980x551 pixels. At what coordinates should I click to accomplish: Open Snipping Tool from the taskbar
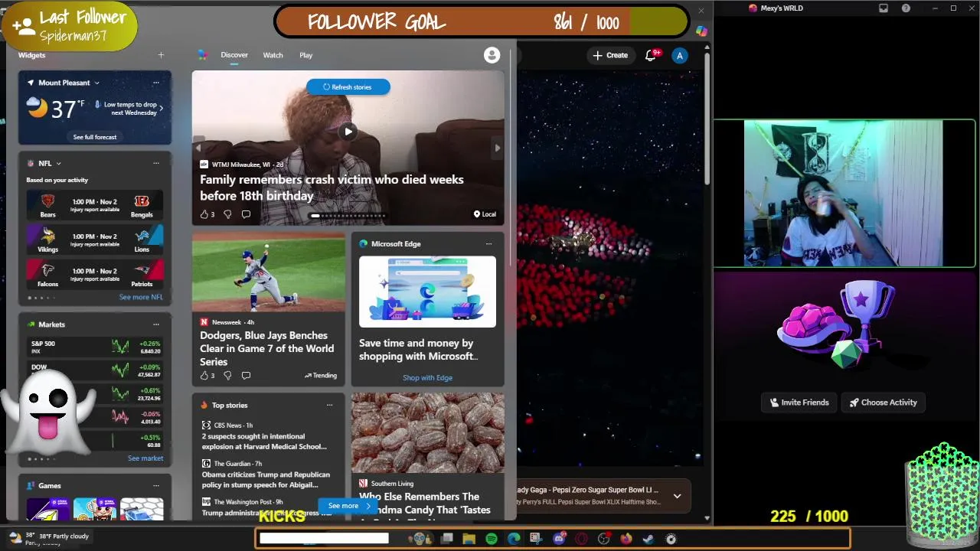[536, 539]
